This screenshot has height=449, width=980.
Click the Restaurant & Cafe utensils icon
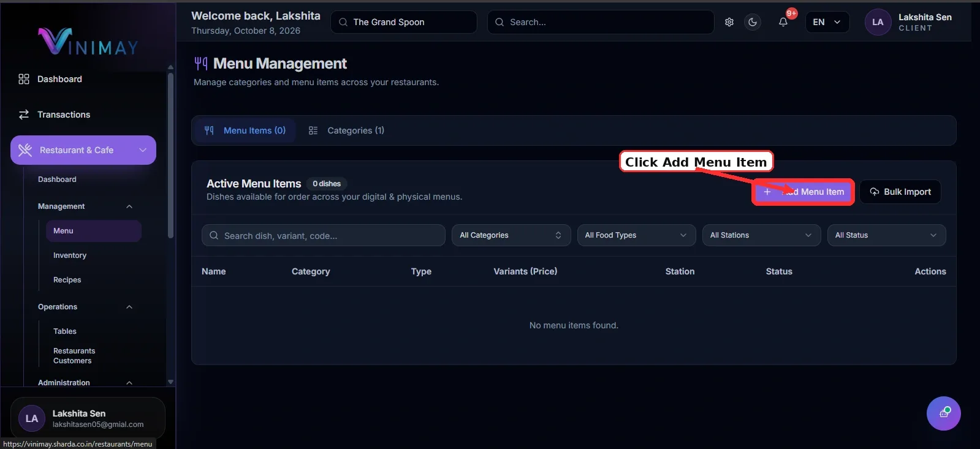(25, 150)
